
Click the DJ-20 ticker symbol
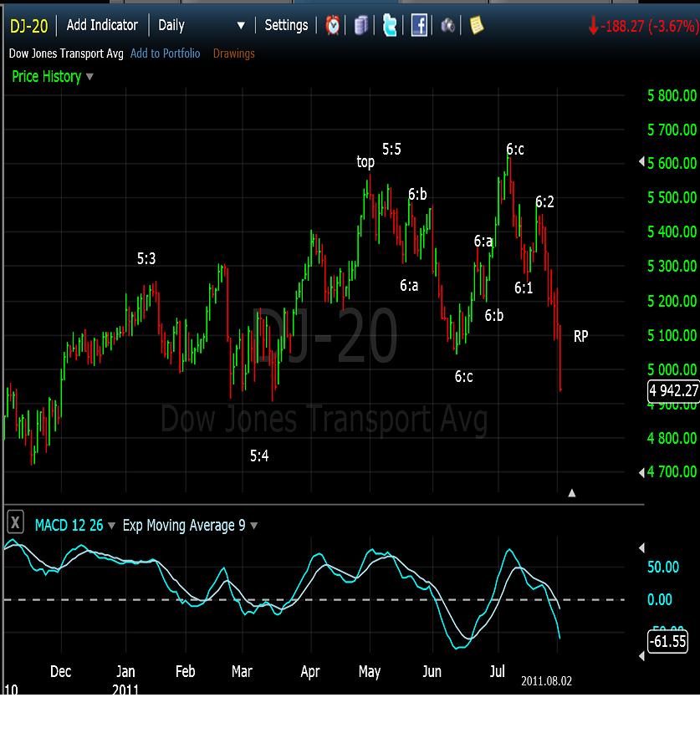click(x=29, y=26)
